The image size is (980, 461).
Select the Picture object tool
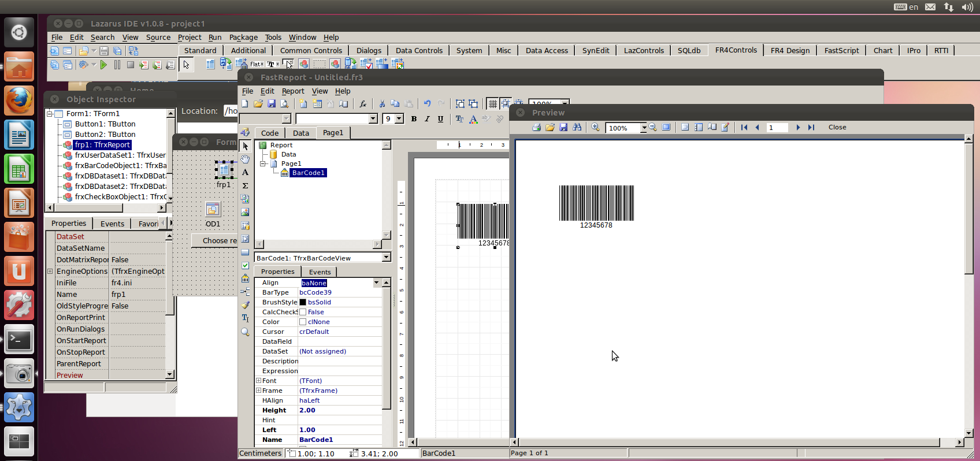coord(246,212)
